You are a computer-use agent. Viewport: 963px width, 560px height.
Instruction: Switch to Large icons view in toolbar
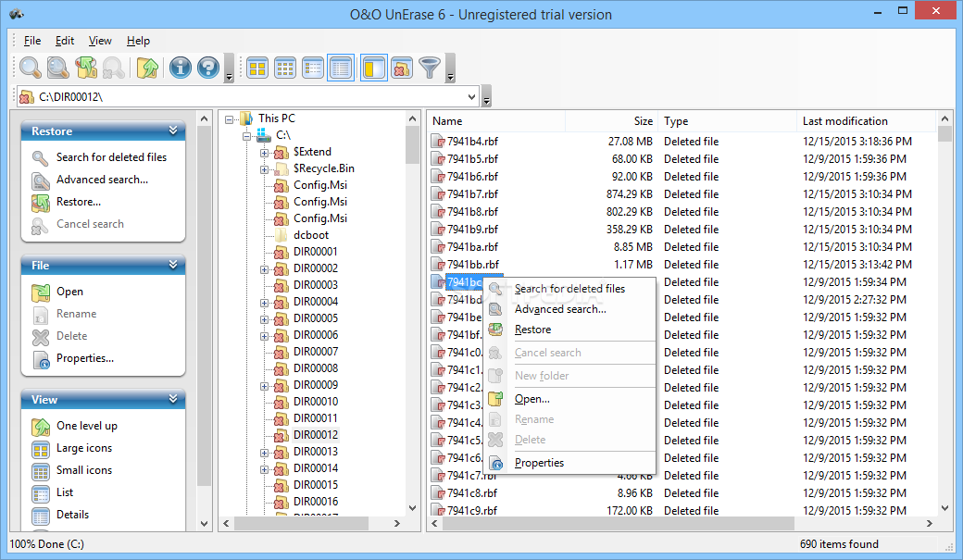tap(257, 68)
